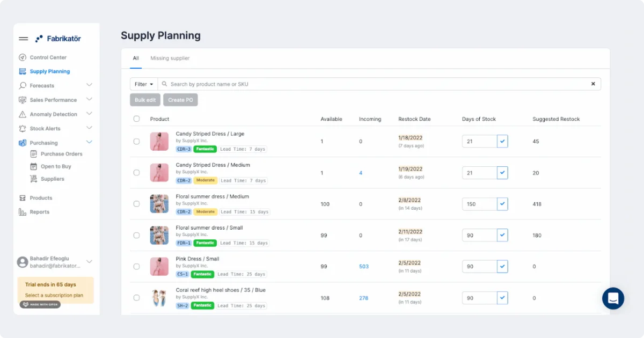This screenshot has width=644, height=338.
Task: Confirm days of stock for Pink Dress Small
Action: point(502,267)
